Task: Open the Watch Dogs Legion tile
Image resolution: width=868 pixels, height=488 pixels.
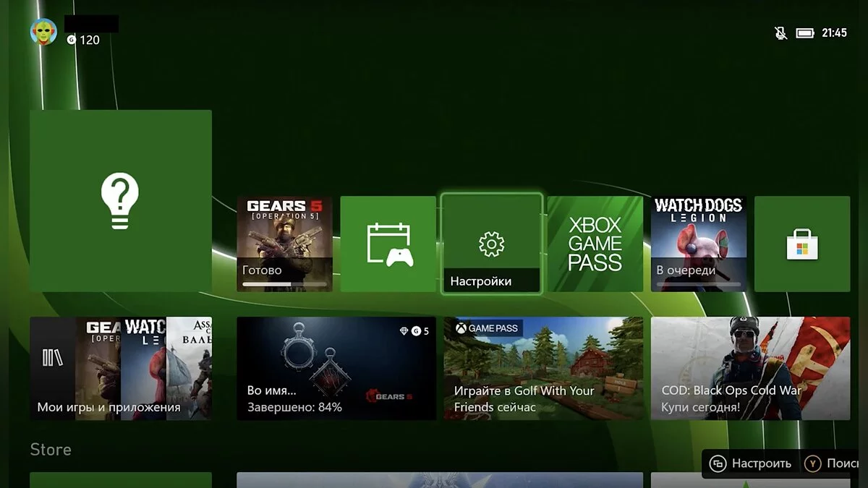Action: [x=699, y=244]
